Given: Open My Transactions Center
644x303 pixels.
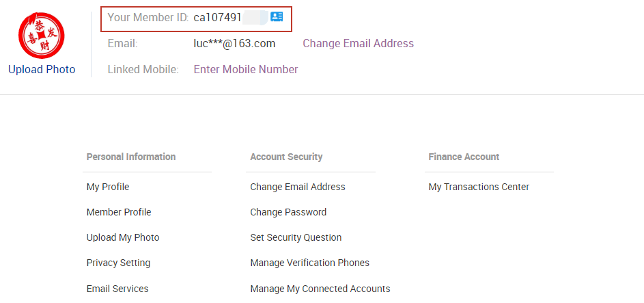Looking at the screenshot, I should point(479,187).
